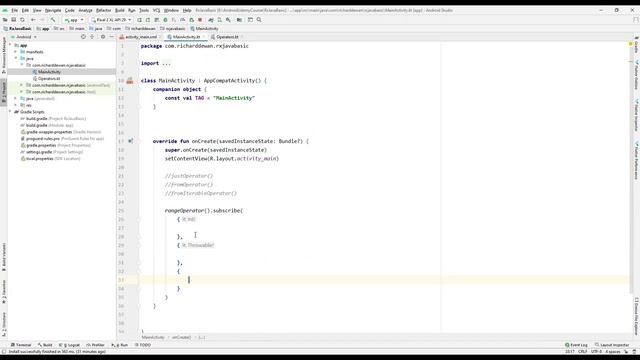Click the AVD Manager toolbar icon

[220, 20]
